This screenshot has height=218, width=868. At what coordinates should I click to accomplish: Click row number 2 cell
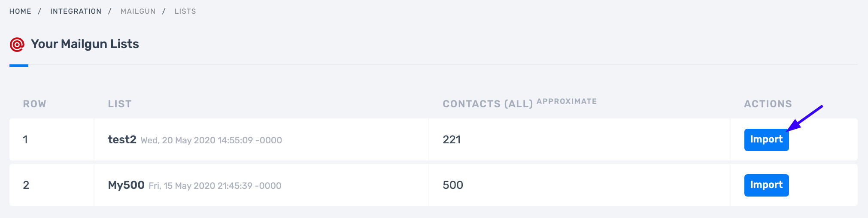26,185
